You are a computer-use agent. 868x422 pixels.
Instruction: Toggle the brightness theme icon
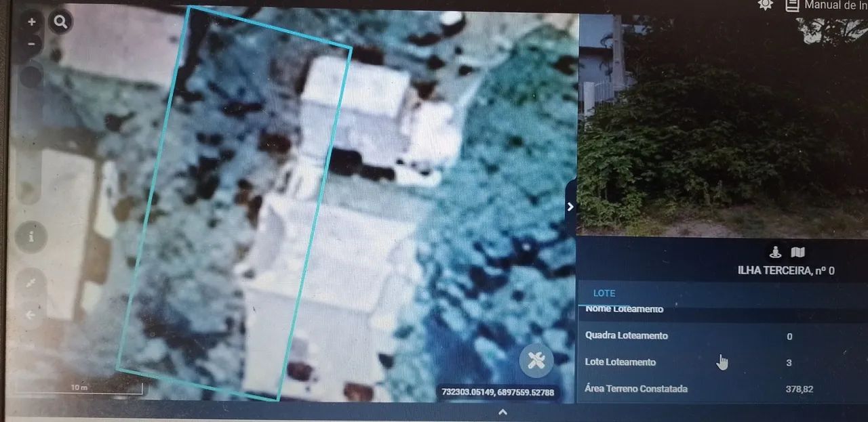[765, 5]
